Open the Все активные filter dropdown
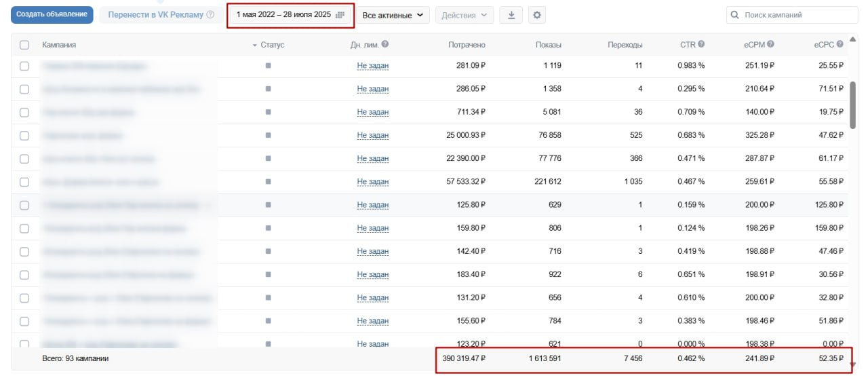 pos(393,15)
